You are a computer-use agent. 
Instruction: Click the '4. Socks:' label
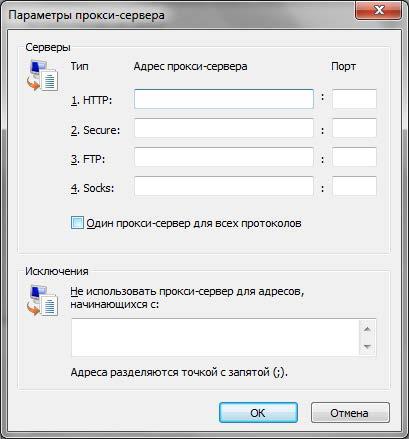(92, 188)
